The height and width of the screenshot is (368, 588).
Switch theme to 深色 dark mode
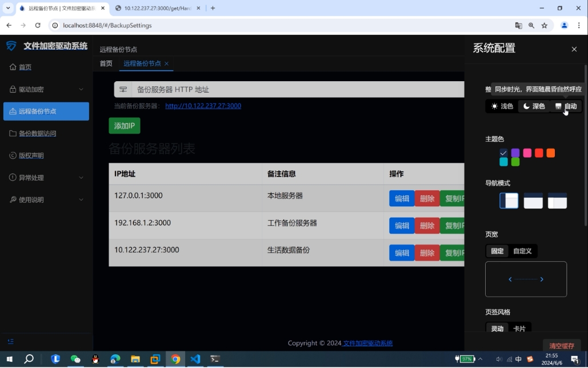534,106
